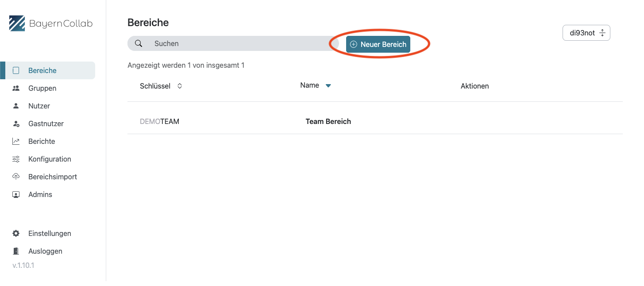Screen dimensions: 644x286
Task: Click the Admins badge icon
Action: pyautogui.click(x=16, y=194)
